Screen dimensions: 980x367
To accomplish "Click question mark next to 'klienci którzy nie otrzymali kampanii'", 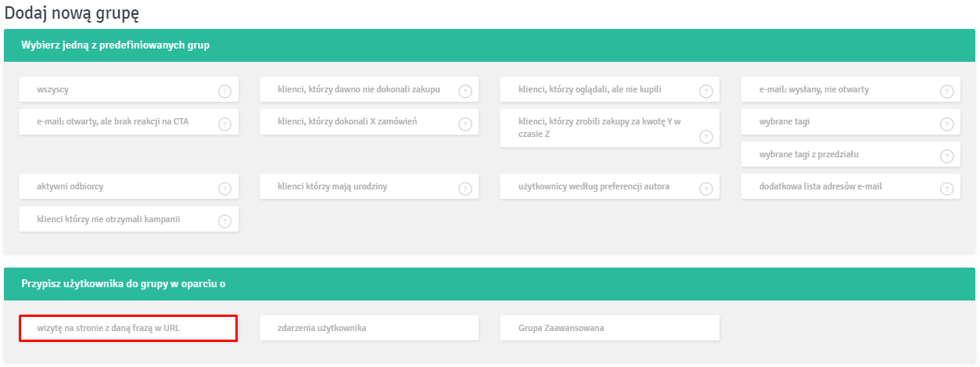I will tap(224, 221).
